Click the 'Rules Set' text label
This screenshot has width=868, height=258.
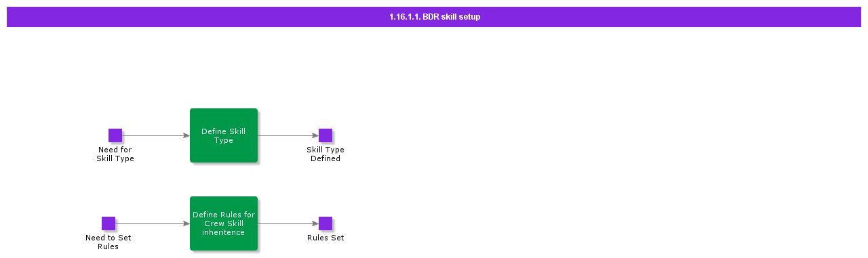(x=325, y=238)
